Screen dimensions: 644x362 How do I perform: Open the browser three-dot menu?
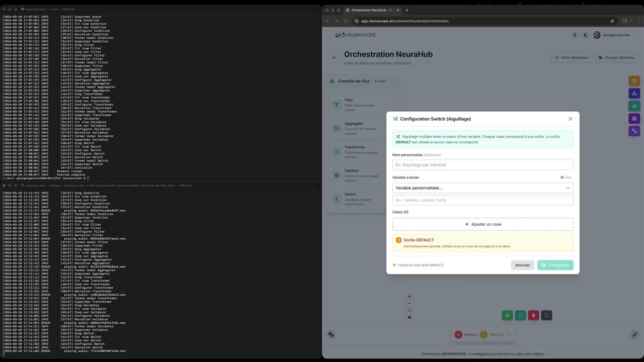[638, 21]
